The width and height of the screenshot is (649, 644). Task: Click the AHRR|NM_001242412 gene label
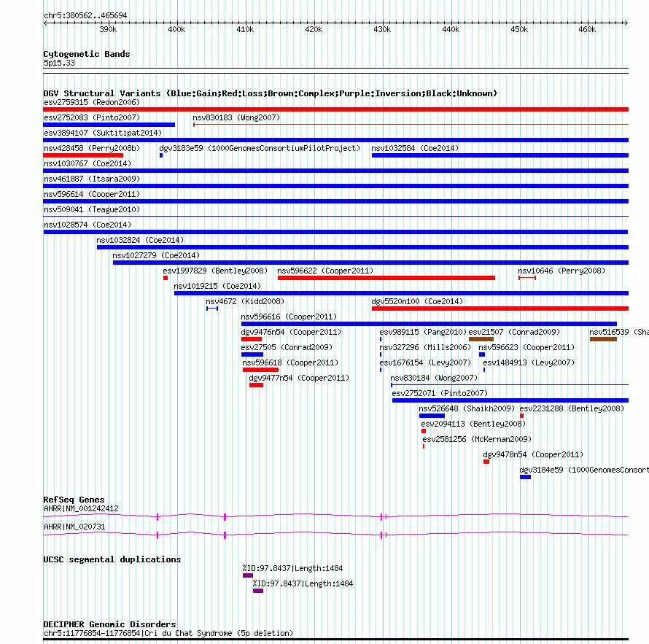point(81,508)
